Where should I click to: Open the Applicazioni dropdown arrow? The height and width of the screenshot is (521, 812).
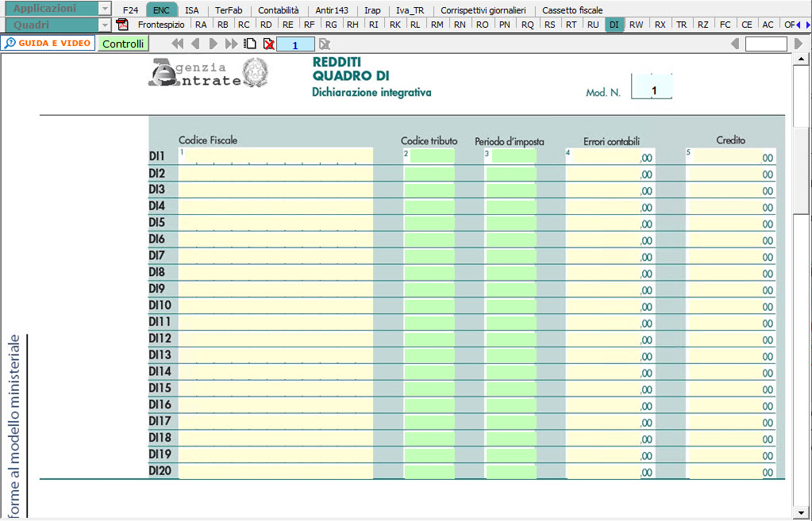pos(105,9)
